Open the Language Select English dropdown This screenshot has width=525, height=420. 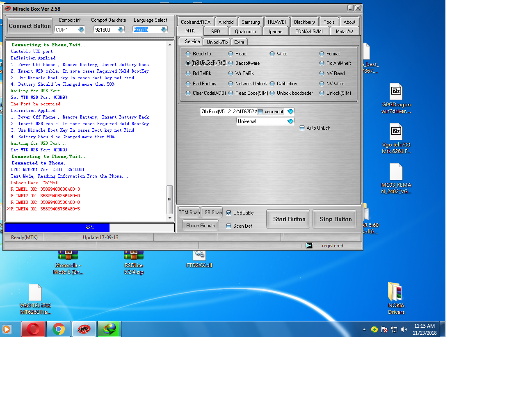(x=164, y=30)
